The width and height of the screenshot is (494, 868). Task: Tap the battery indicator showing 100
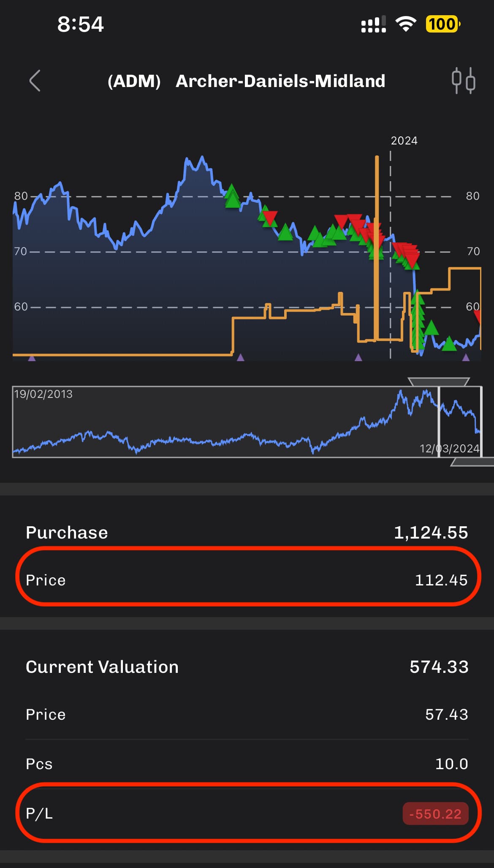(x=442, y=24)
